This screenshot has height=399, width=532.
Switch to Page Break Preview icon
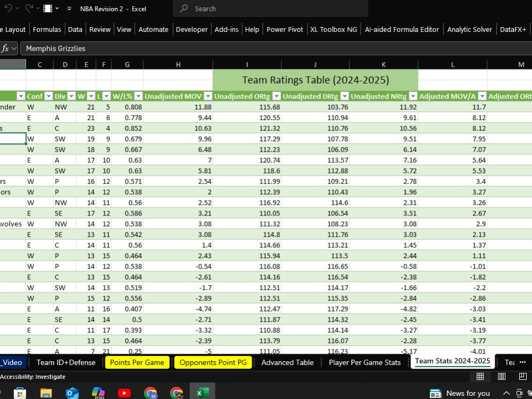pyautogui.click(x=523, y=376)
